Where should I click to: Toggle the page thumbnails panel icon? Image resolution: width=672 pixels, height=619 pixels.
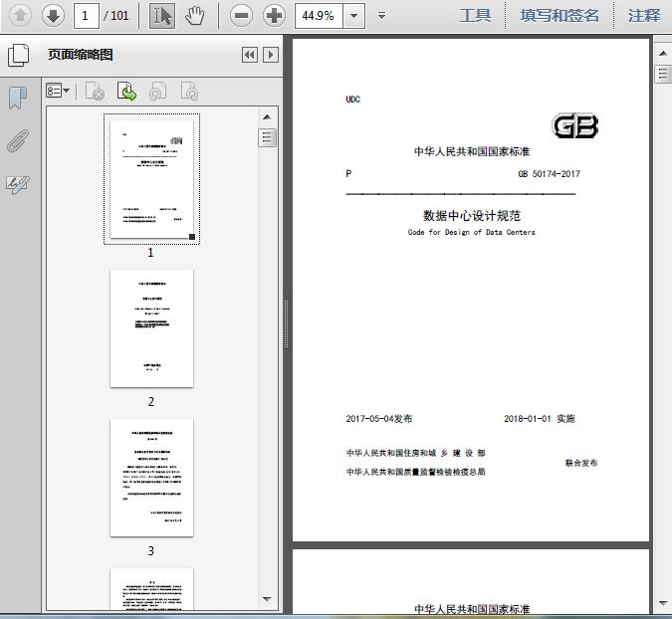tap(19, 55)
